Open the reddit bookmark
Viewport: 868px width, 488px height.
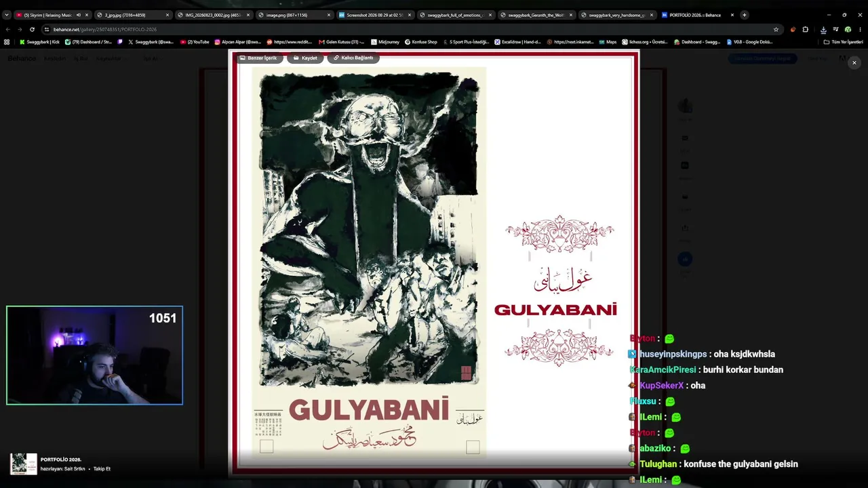[x=290, y=42]
